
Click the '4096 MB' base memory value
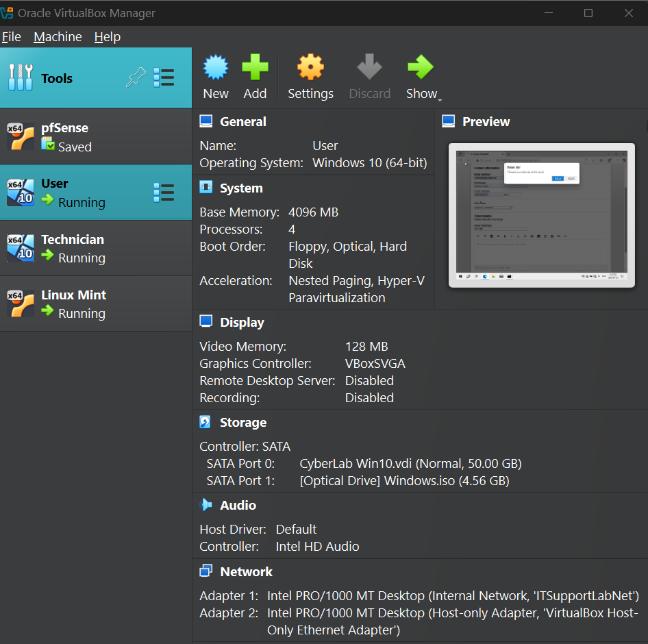313,212
